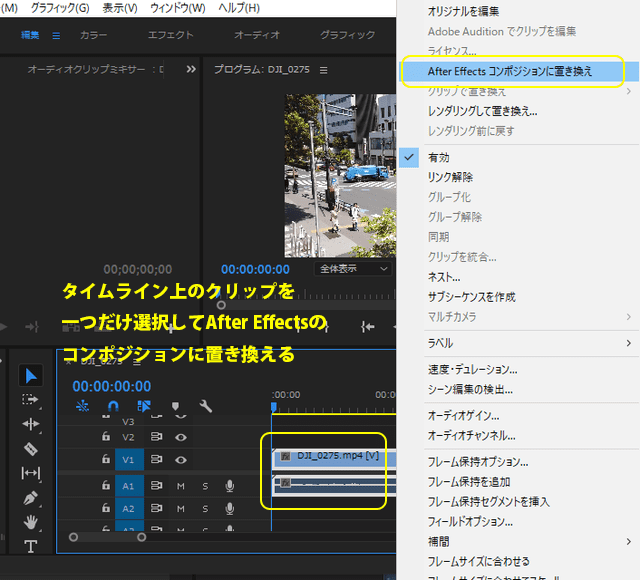The width and height of the screenshot is (640, 580).
Task: Switch to the カラー workspace tab
Action: [93, 36]
